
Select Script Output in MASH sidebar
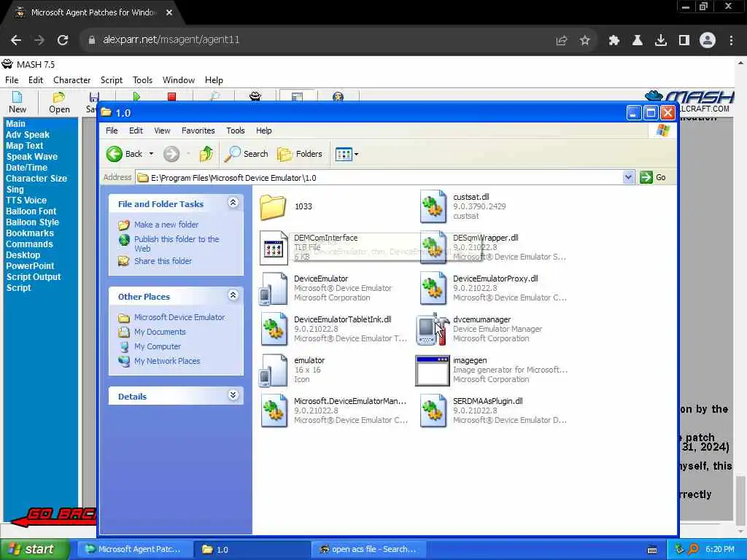(34, 277)
